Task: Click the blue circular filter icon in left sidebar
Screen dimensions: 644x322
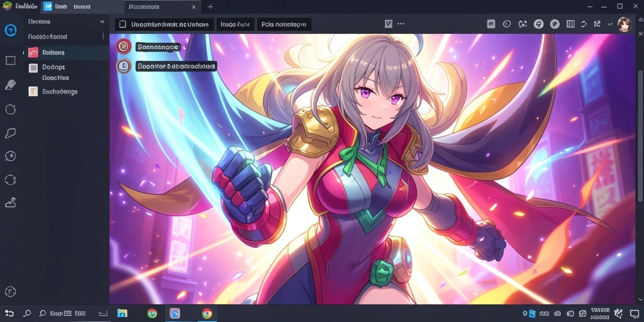Action: point(10,30)
